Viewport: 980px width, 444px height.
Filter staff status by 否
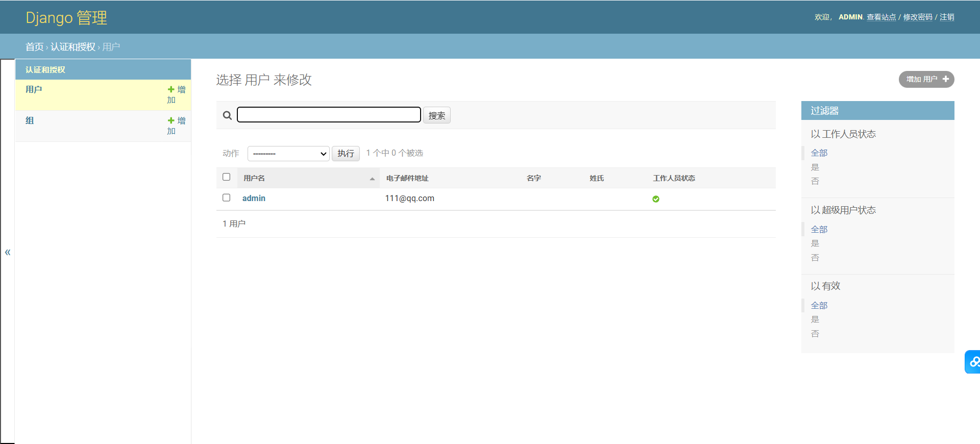click(x=815, y=181)
